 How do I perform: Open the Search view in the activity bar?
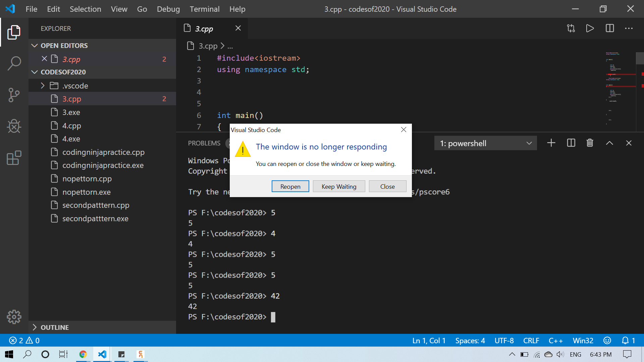pyautogui.click(x=14, y=63)
